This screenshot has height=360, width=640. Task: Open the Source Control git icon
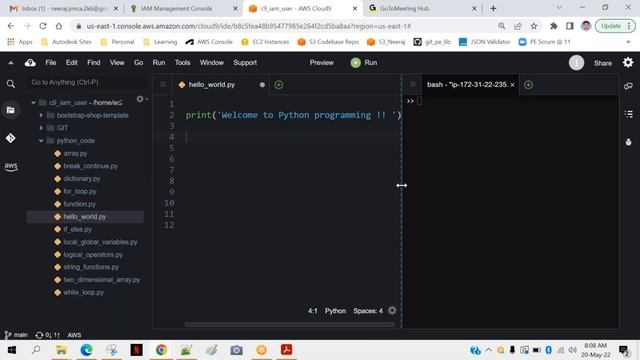coord(11,138)
